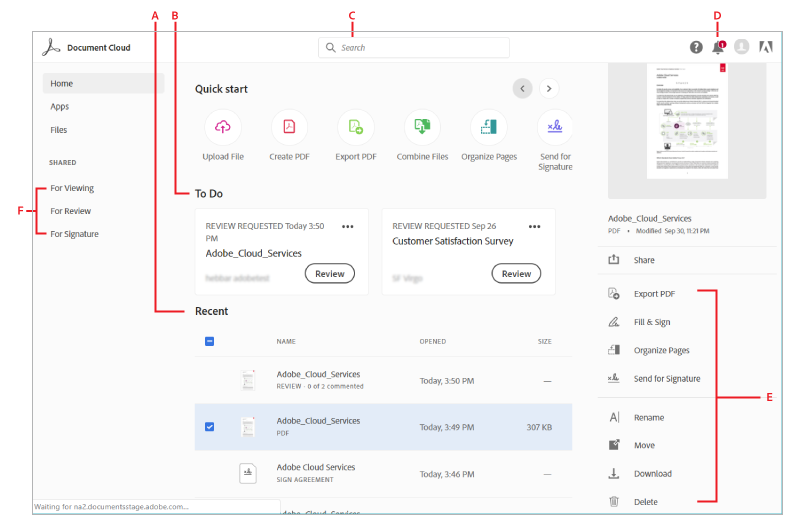The height and width of the screenshot is (524, 800).
Task: Open For Signature shared list
Action: click(x=74, y=234)
